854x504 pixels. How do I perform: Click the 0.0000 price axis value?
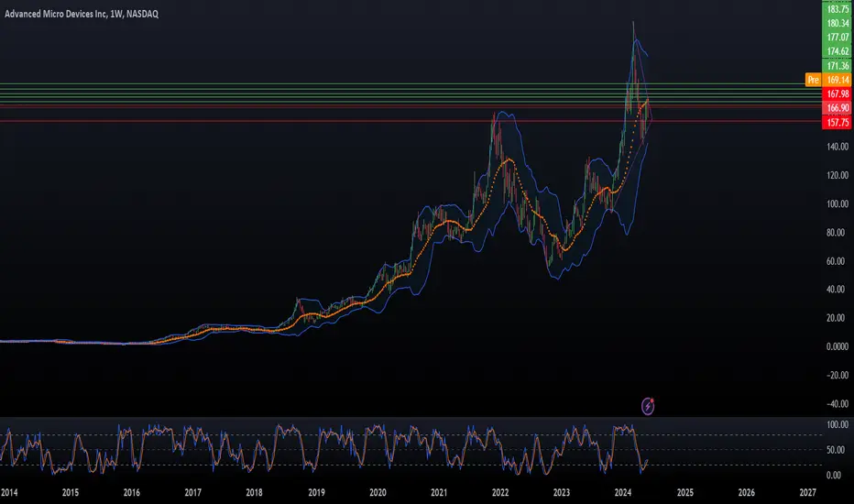click(x=838, y=346)
